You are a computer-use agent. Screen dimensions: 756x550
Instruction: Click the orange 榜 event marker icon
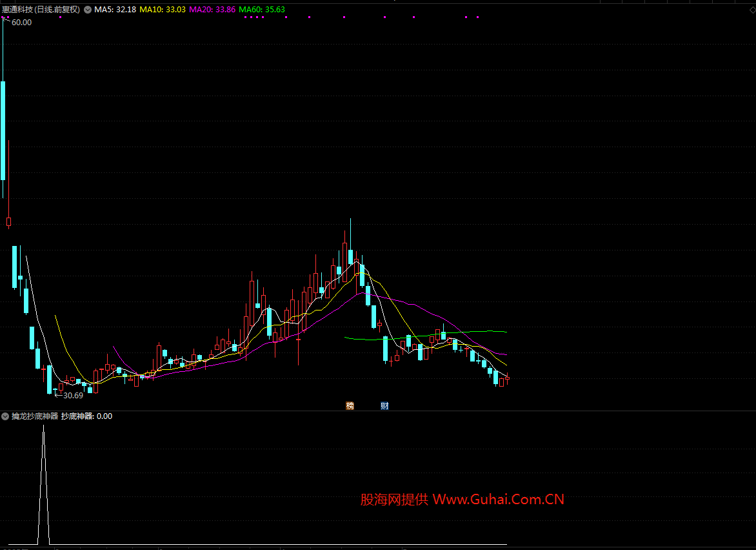(x=350, y=406)
